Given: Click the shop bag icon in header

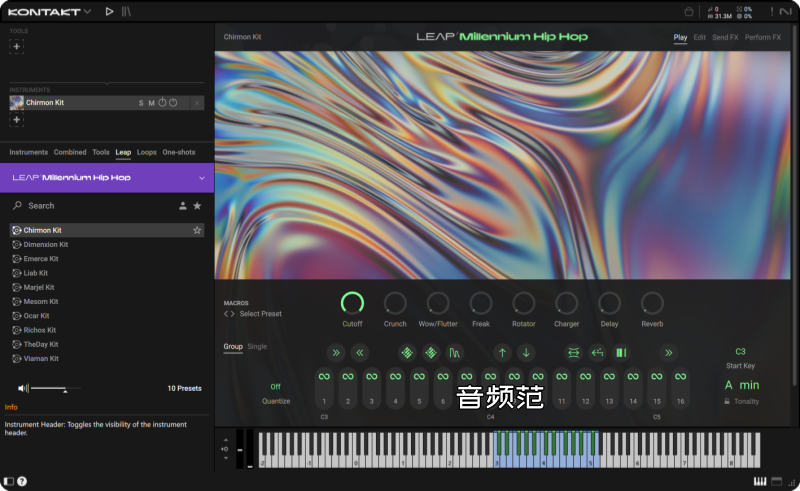Looking at the screenshot, I should click(690, 12).
